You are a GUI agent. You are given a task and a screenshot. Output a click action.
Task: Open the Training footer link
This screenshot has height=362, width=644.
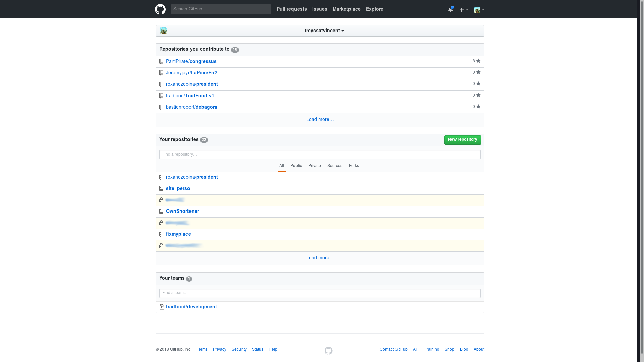[x=432, y=350]
